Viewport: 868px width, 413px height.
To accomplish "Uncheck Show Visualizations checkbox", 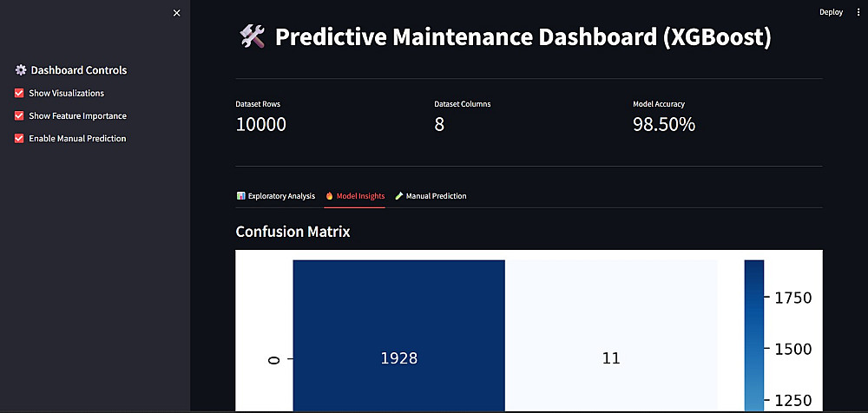I will (x=19, y=93).
